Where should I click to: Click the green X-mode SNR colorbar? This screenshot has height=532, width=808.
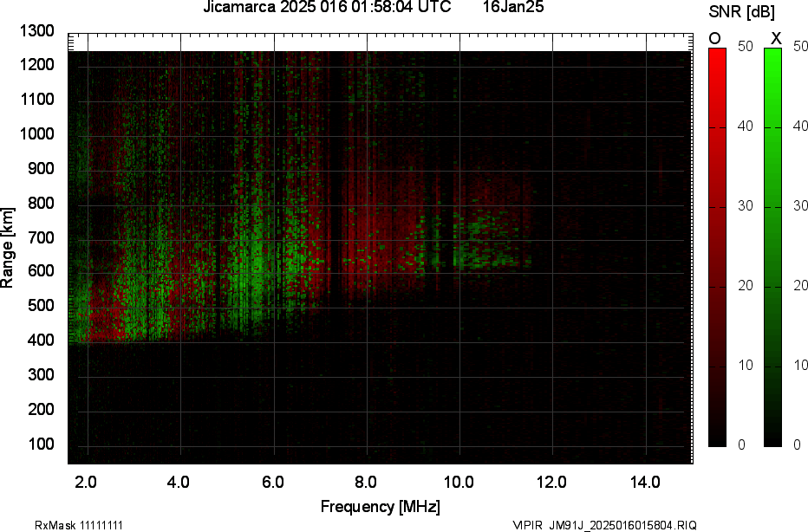click(x=772, y=247)
